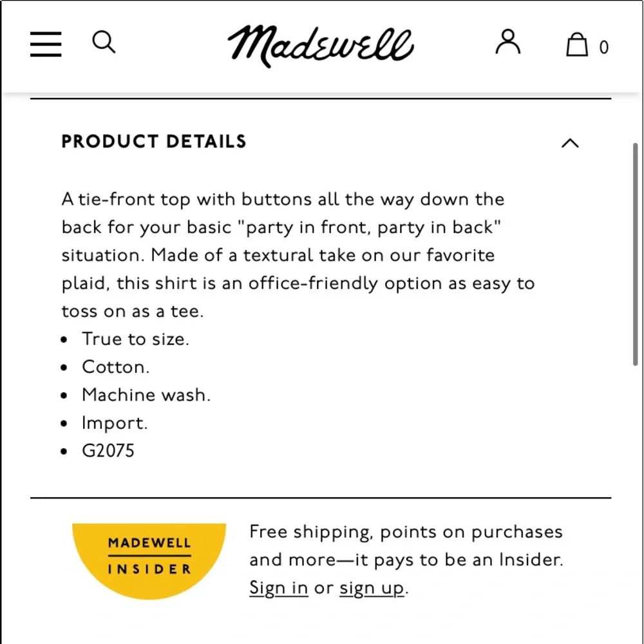Collapse Product Details with the chevron
The width and height of the screenshot is (644, 644).
point(570,143)
